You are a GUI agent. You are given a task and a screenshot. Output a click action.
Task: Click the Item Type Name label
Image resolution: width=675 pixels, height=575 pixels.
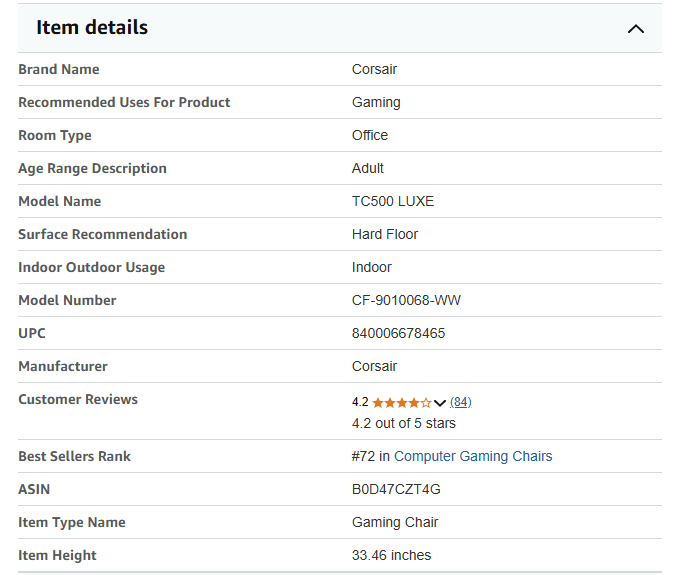pos(72,523)
